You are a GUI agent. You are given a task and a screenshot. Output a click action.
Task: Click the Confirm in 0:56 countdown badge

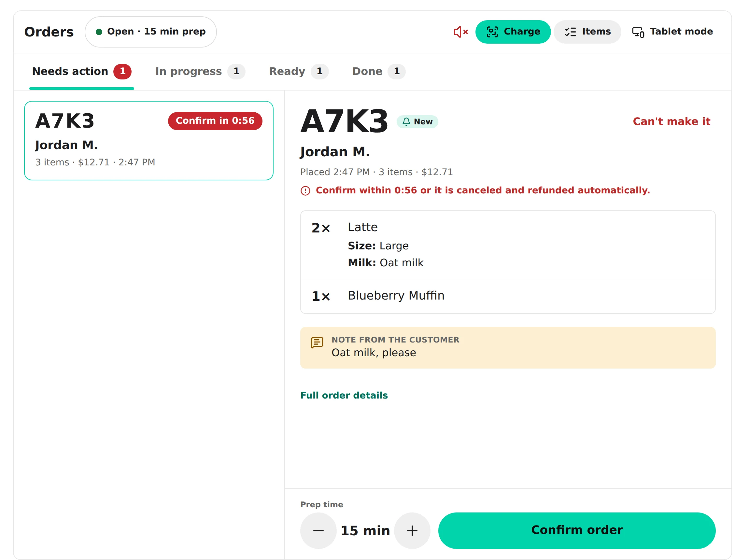[x=215, y=121]
